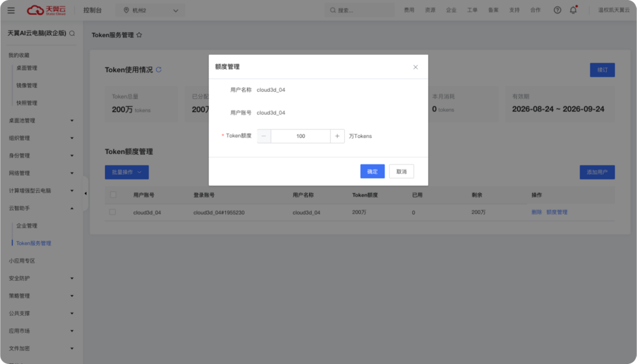Viewport: 637px width, 364px height.
Task: Click the 删除 link for cloud3d_04
Action: point(537,213)
